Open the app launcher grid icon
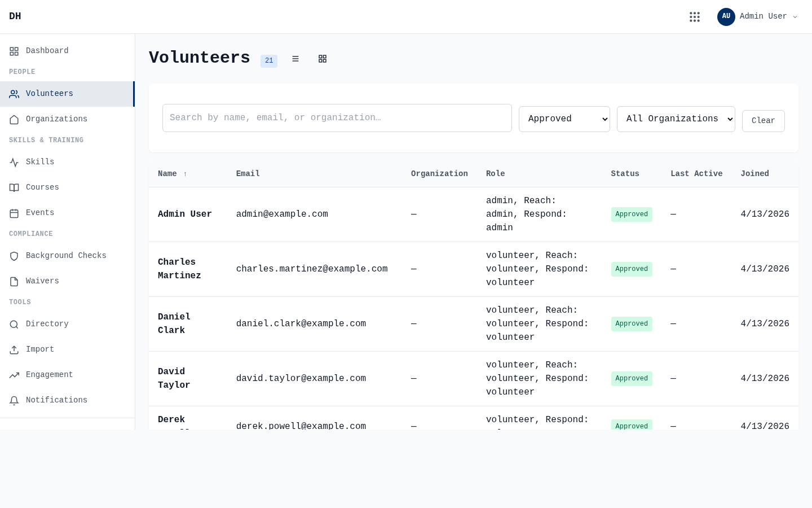 (x=695, y=16)
